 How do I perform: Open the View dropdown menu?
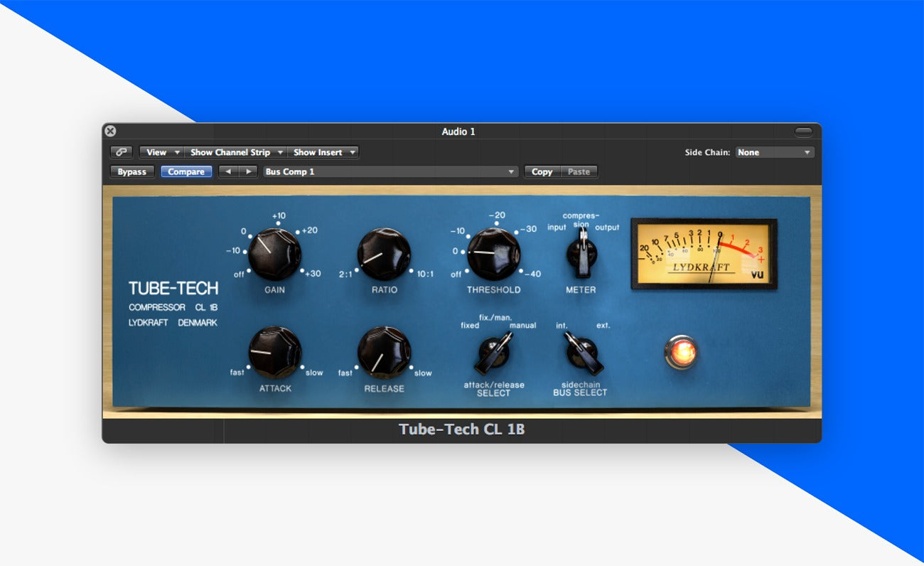pyautogui.click(x=161, y=152)
